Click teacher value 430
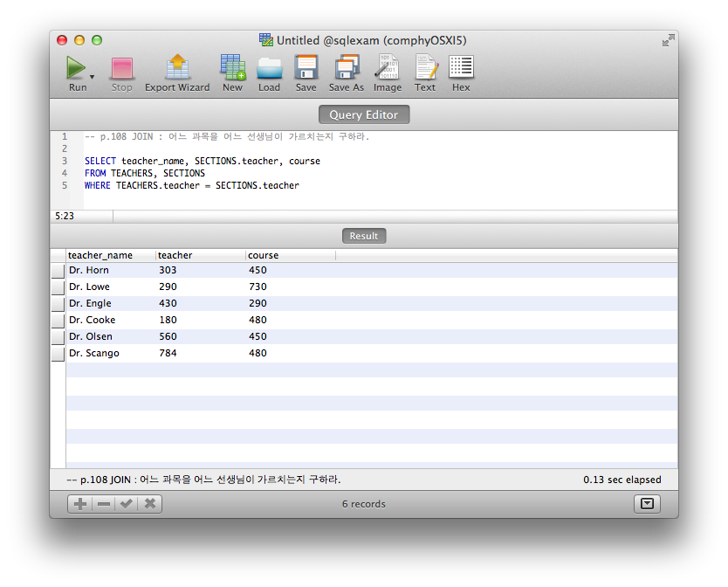The height and width of the screenshot is (587, 728). click(168, 303)
